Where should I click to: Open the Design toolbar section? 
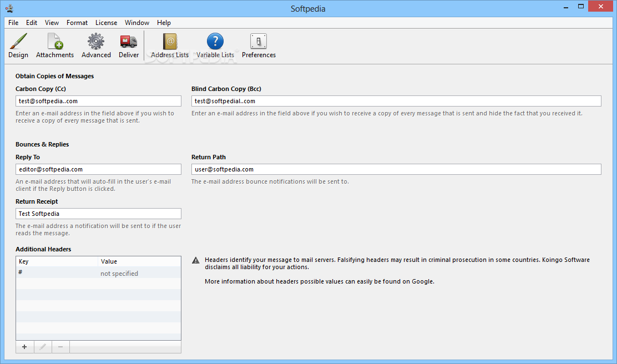click(18, 46)
